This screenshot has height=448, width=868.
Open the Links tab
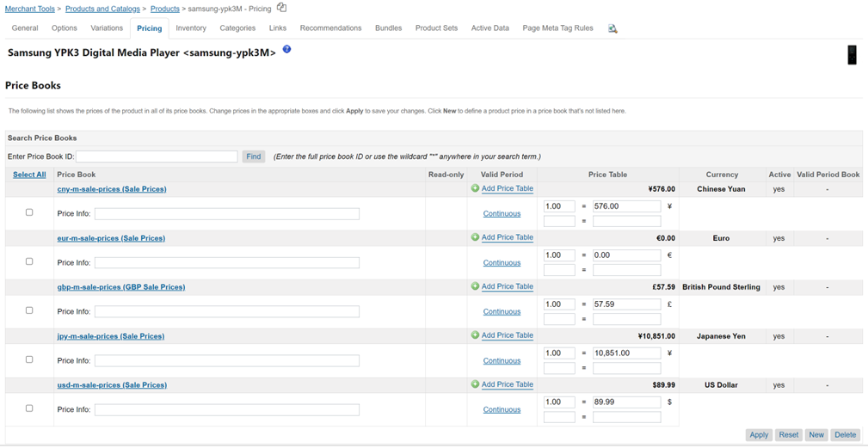(278, 28)
